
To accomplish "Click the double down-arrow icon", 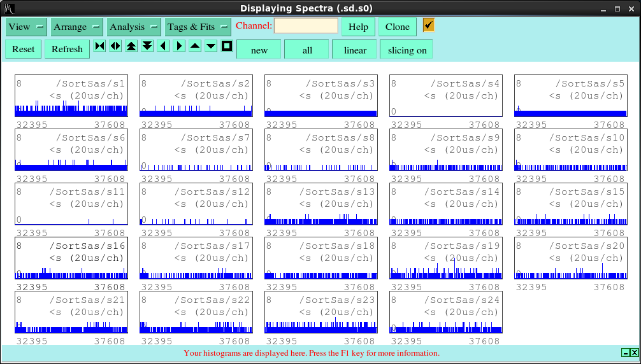I will pyautogui.click(x=147, y=46).
